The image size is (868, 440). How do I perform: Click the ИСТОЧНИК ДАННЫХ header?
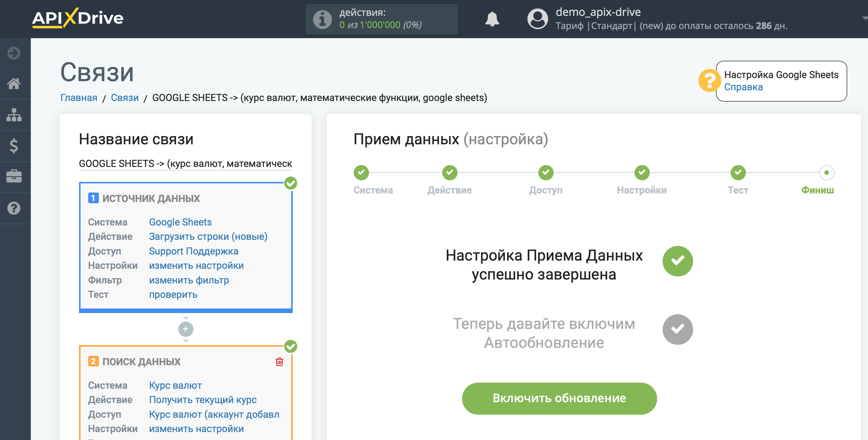(x=151, y=198)
